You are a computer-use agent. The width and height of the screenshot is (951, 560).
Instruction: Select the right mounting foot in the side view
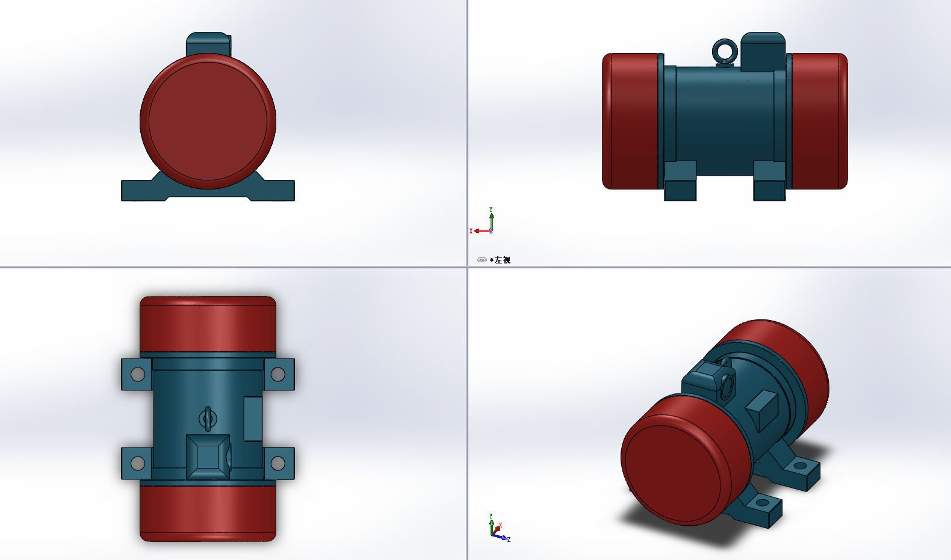pyautogui.click(x=769, y=180)
